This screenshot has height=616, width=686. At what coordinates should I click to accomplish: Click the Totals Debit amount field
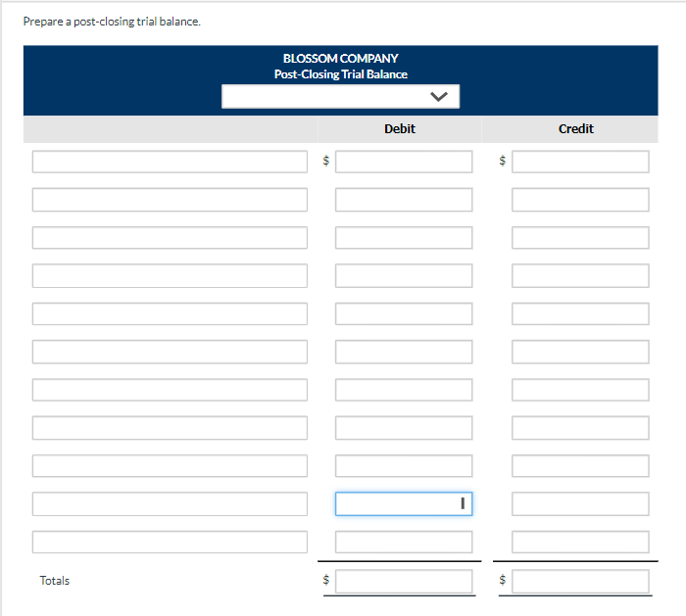[x=404, y=581]
